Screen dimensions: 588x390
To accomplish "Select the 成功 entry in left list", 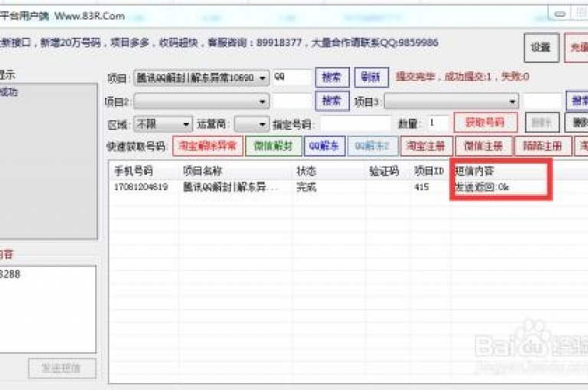I will 8,92.
